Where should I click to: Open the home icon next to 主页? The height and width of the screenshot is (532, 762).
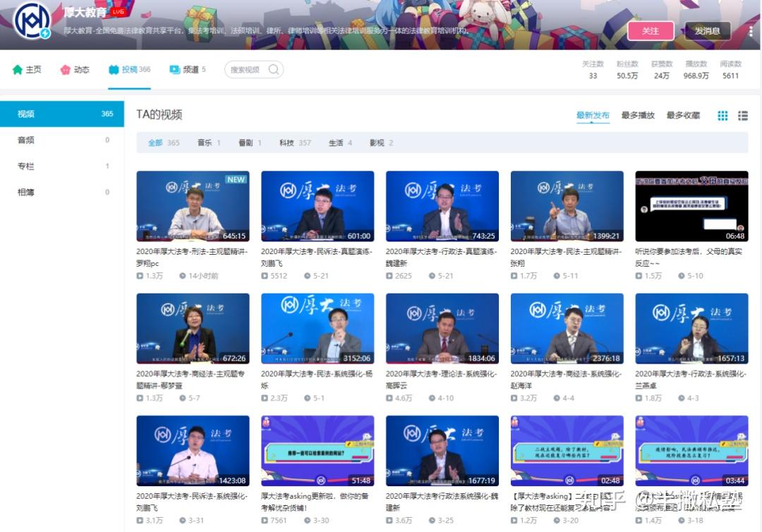coord(18,69)
